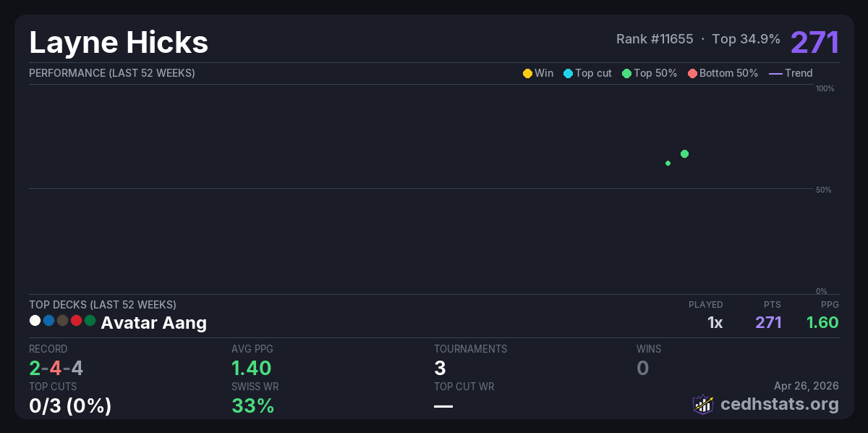The image size is (868, 433).
Task: Select the larger green chart data point
Action: (684, 154)
